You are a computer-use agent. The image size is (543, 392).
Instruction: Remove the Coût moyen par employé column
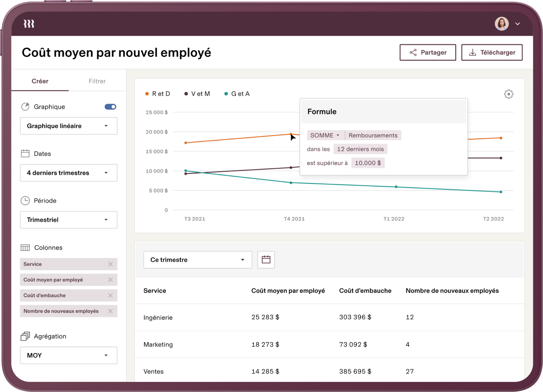110,280
